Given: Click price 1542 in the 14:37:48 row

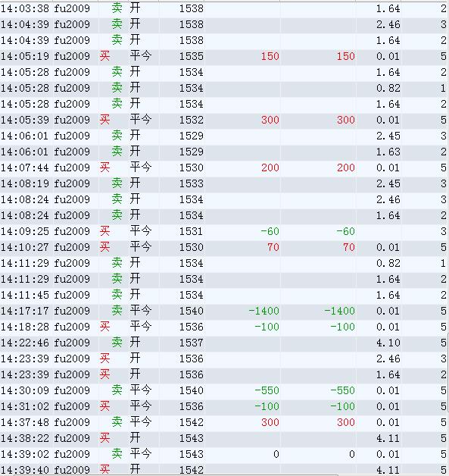Looking at the screenshot, I should click(192, 423).
